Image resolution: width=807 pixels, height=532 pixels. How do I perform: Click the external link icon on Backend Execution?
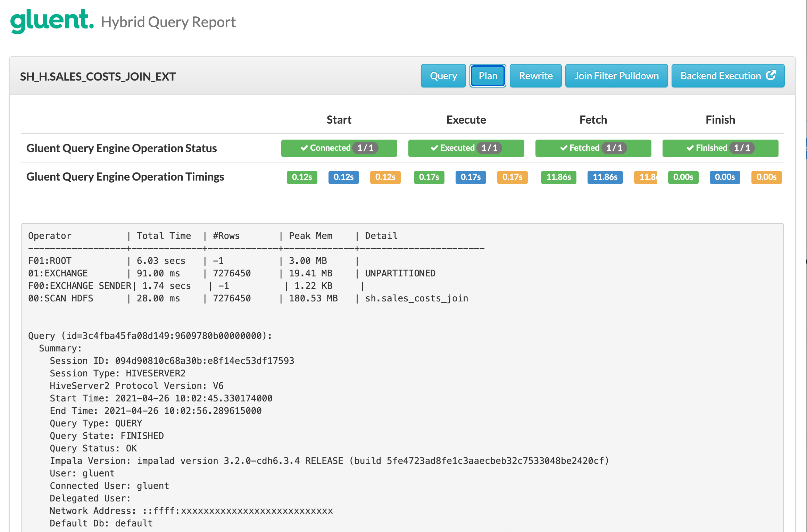pos(771,75)
